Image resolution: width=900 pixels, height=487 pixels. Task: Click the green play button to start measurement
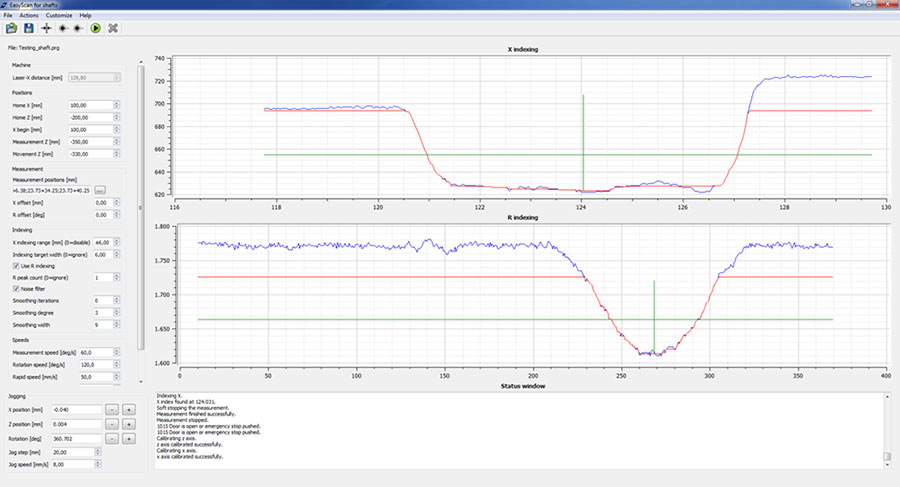point(95,28)
